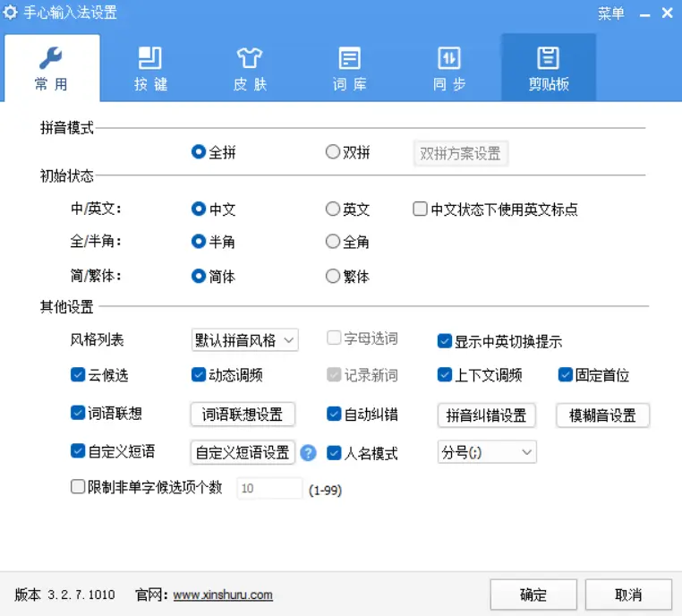This screenshot has width=682, height=616.
Task: Toggle the 字母选词 checkbox
Action: [x=362, y=338]
